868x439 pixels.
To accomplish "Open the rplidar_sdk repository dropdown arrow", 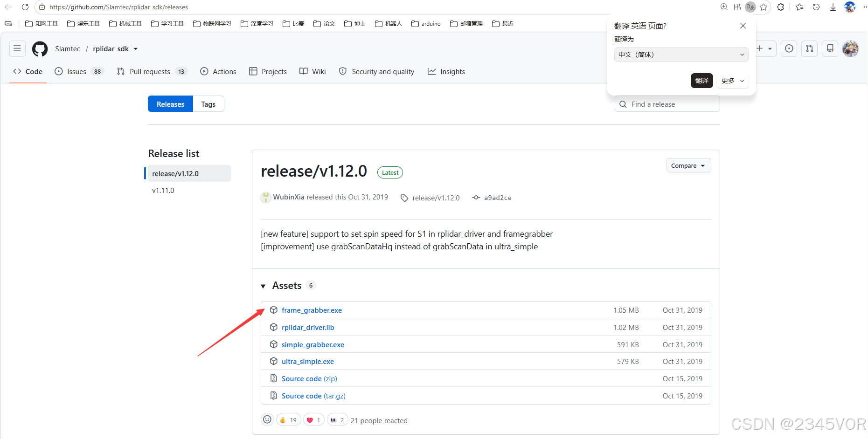I will point(136,49).
